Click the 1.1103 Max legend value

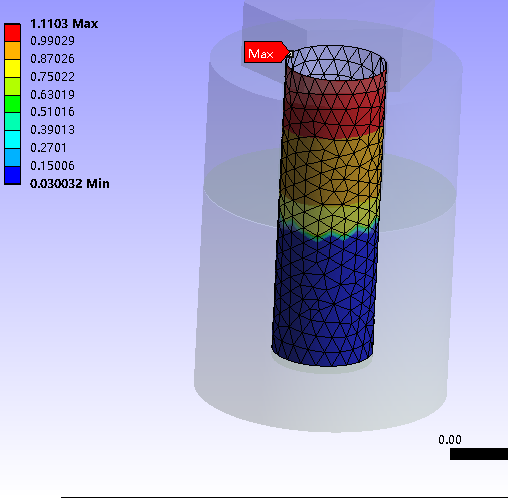64,24
